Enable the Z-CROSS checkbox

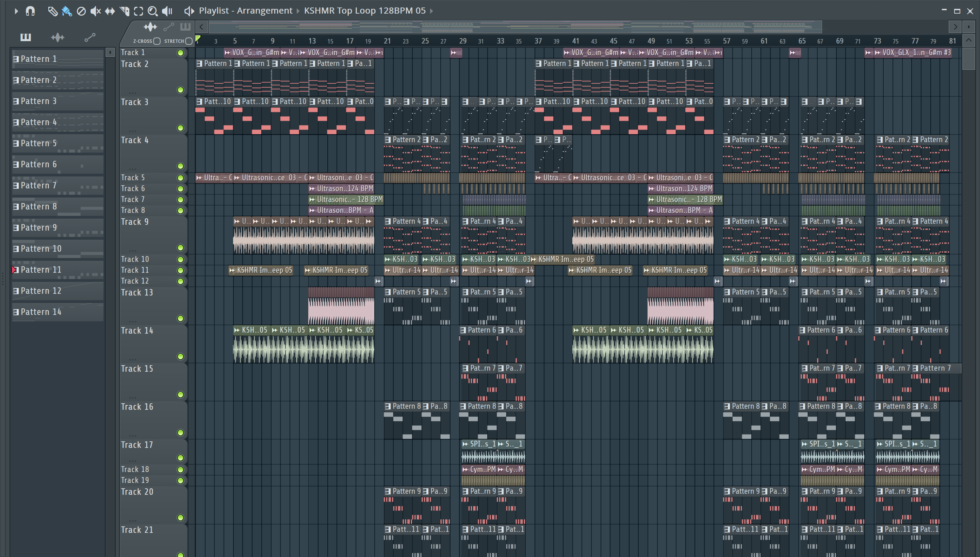click(157, 41)
